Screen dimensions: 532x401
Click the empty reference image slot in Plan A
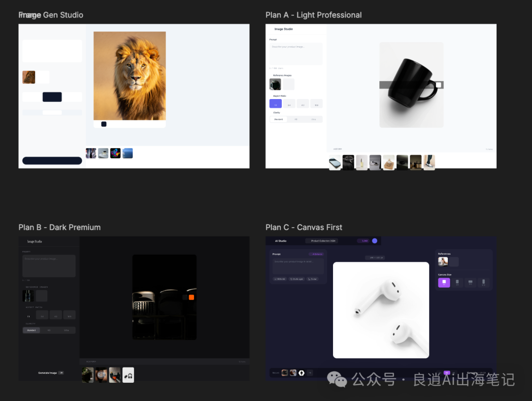pos(289,84)
